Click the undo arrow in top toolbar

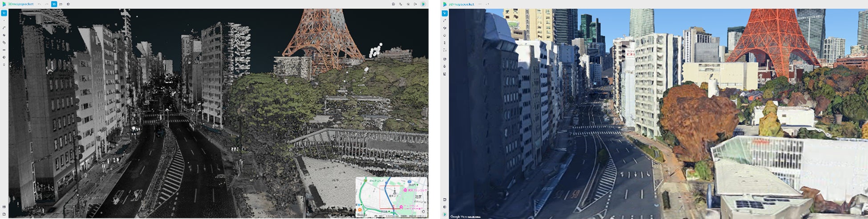(x=39, y=4)
